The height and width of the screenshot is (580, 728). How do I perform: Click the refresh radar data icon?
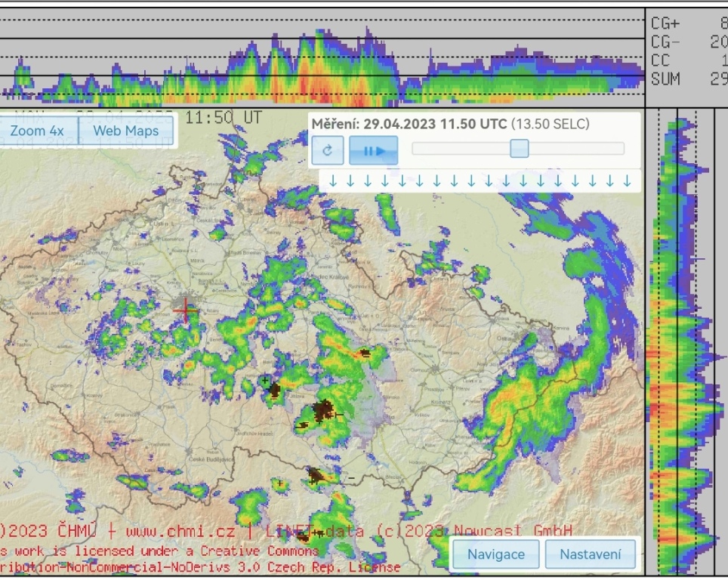[328, 150]
